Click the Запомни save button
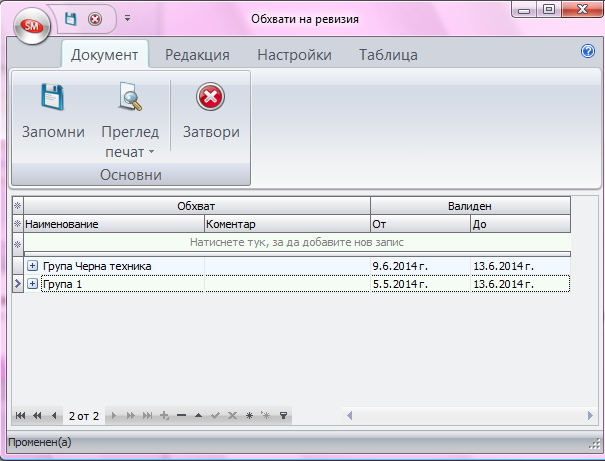 pyautogui.click(x=53, y=112)
